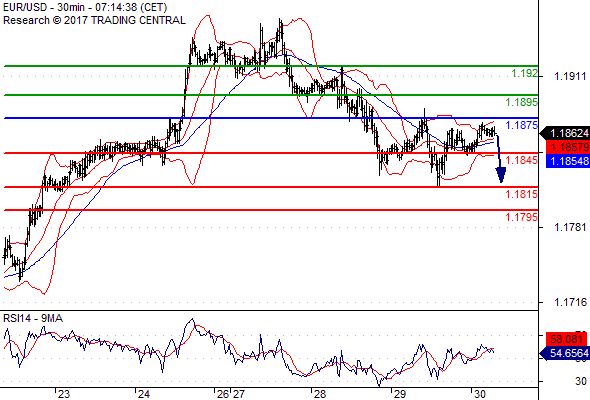Click the 1.1895 green resistance label
This screenshot has width=590, height=400.
tap(522, 102)
